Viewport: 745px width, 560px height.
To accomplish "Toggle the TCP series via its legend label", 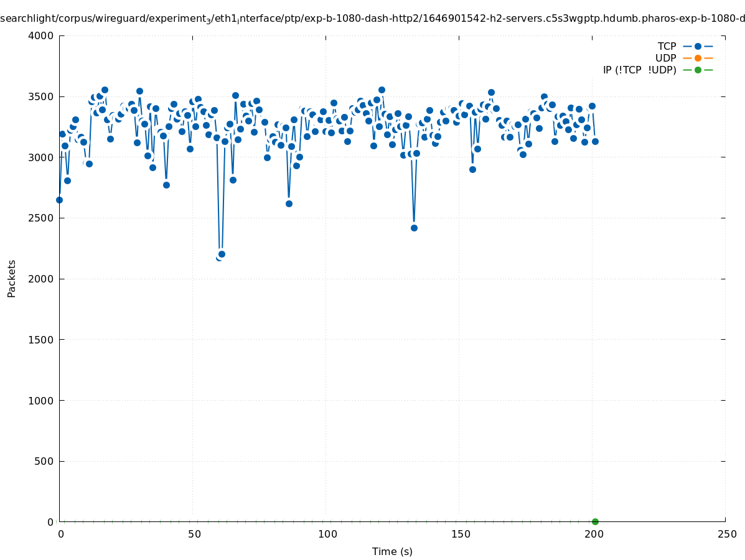I will (x=667, y=46).
